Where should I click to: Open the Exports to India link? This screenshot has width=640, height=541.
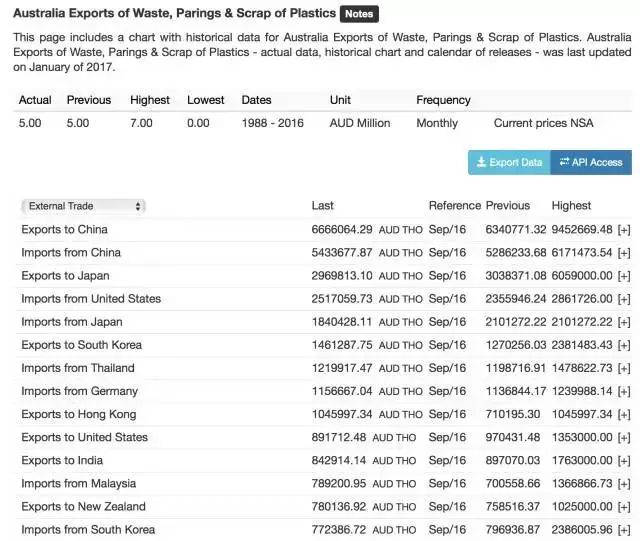(62, 460)
